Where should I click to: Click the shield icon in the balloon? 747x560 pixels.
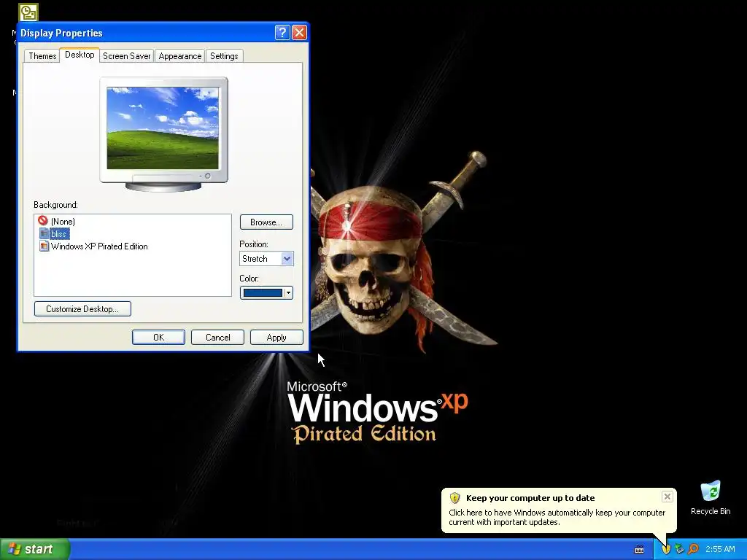[454, 498]
